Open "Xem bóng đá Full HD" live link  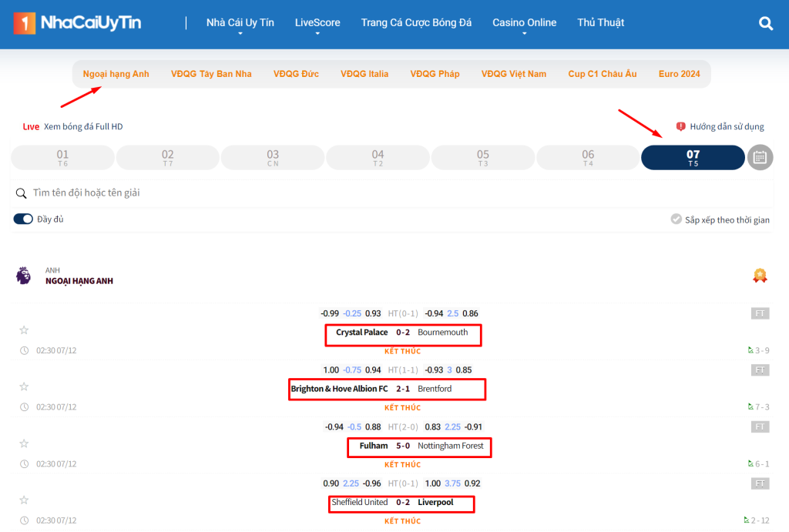(x=83, y=126)
